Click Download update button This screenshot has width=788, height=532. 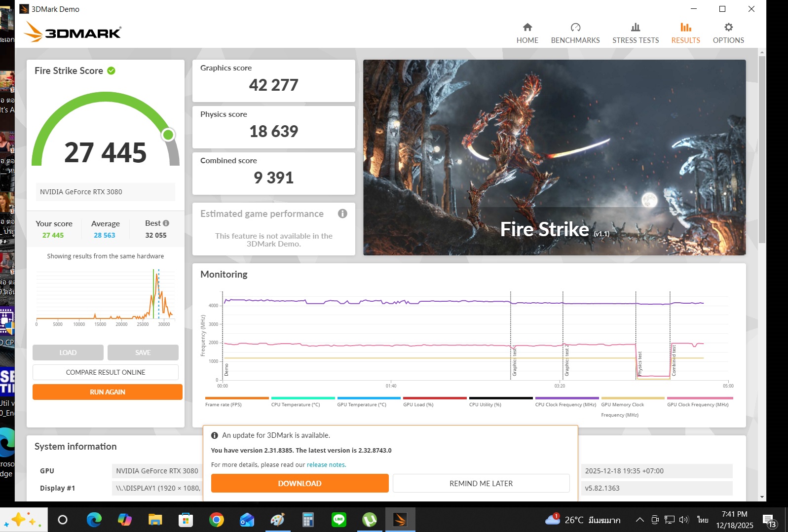300,483
